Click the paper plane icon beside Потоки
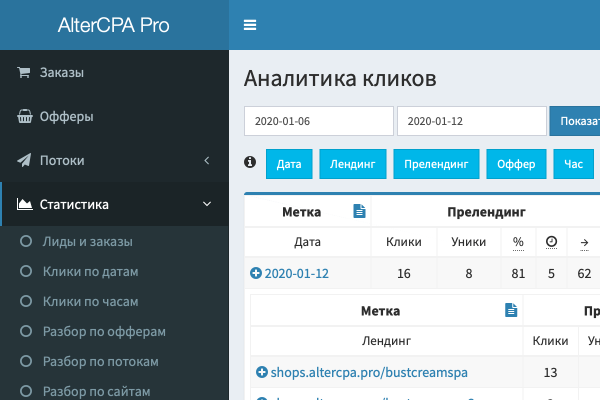The image size is (600, 400). pyautogui.click(x=24, y=160)
